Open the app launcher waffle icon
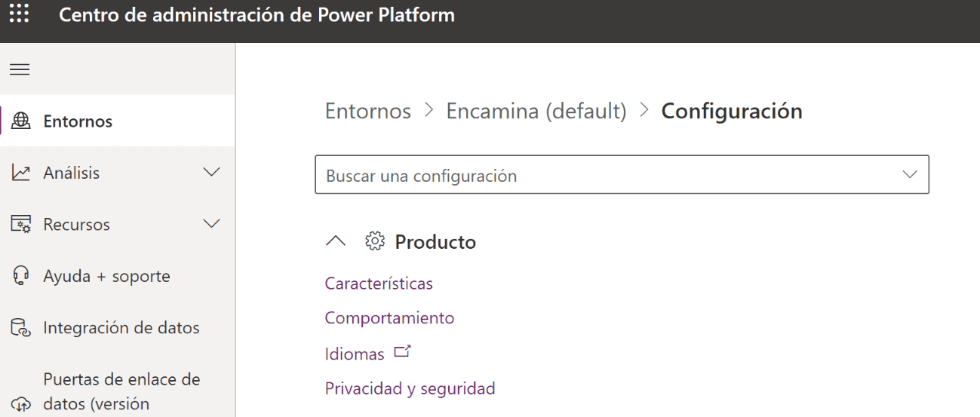This screenshot has width=980, height=417. tap(20, 14)
